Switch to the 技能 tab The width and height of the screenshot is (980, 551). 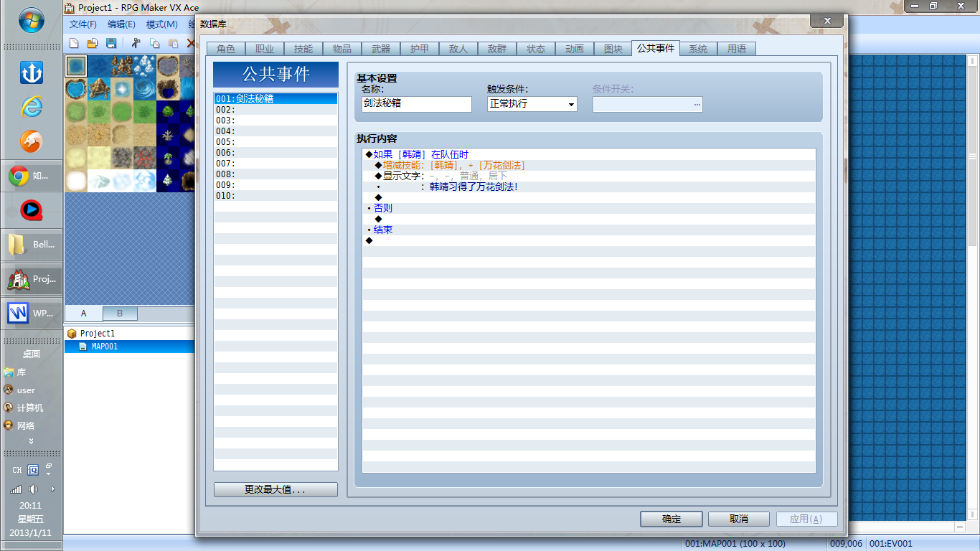(x=303, y=49)
